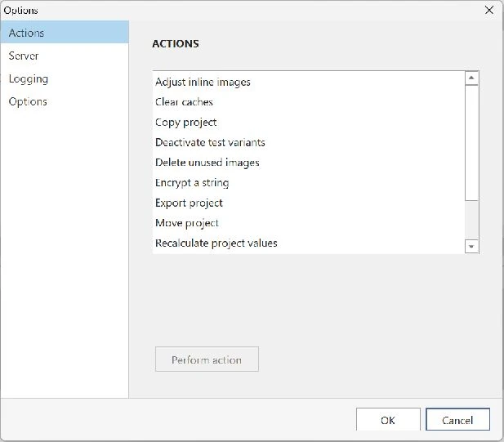Click the actions list scrollbar thumb
Image resolution: width=504 pixels, height=442 pixels.
[471, 143]
